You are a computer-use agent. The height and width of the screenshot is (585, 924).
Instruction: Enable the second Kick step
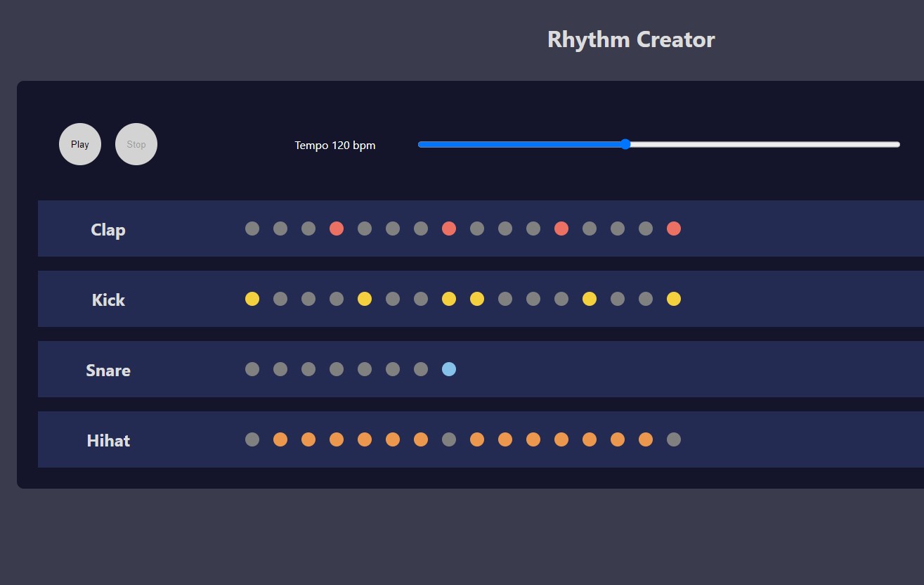280,299
